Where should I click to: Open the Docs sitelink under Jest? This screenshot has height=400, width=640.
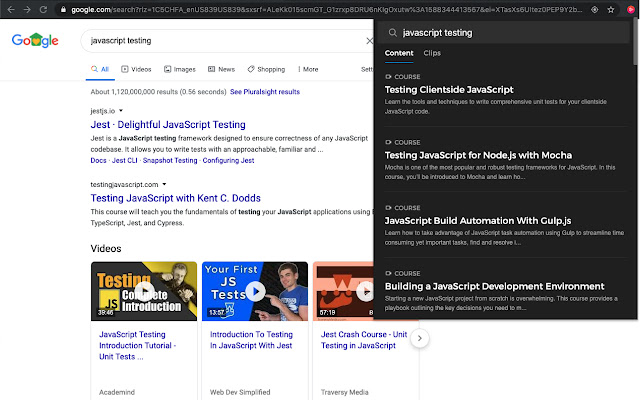tap(98, 160)
